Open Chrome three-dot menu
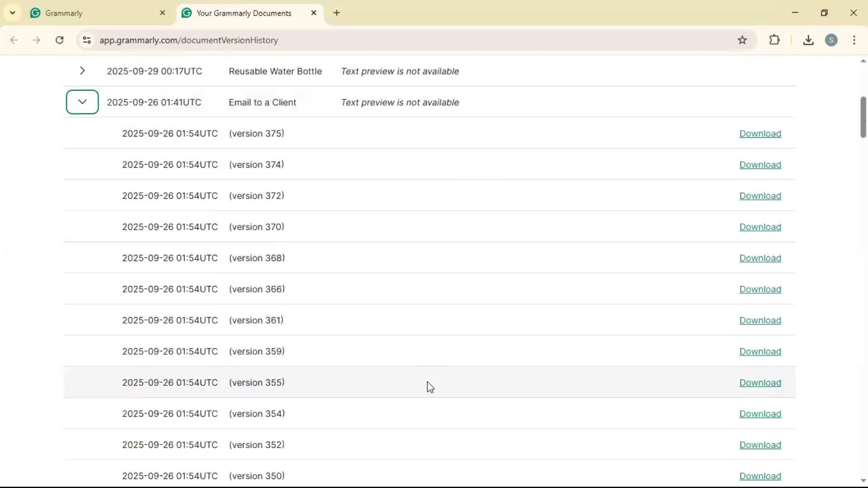 (x=854, y=40)
